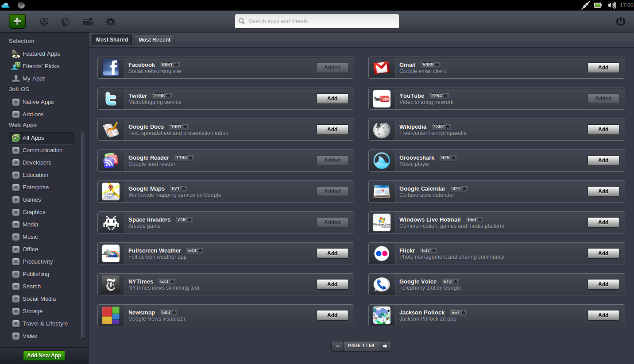Click the network connection icon in system tray
634x364 pixels.
pos(586,5)
